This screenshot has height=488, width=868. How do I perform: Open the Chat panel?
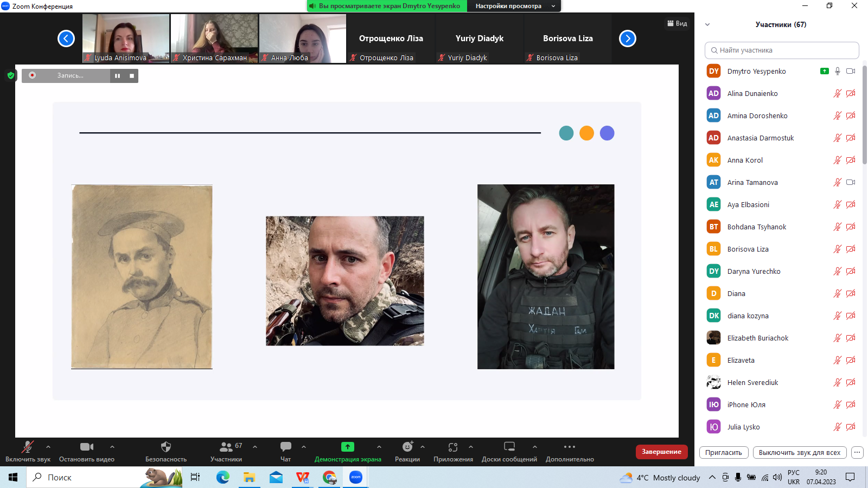pyautogui.click(x=285, y=447)
